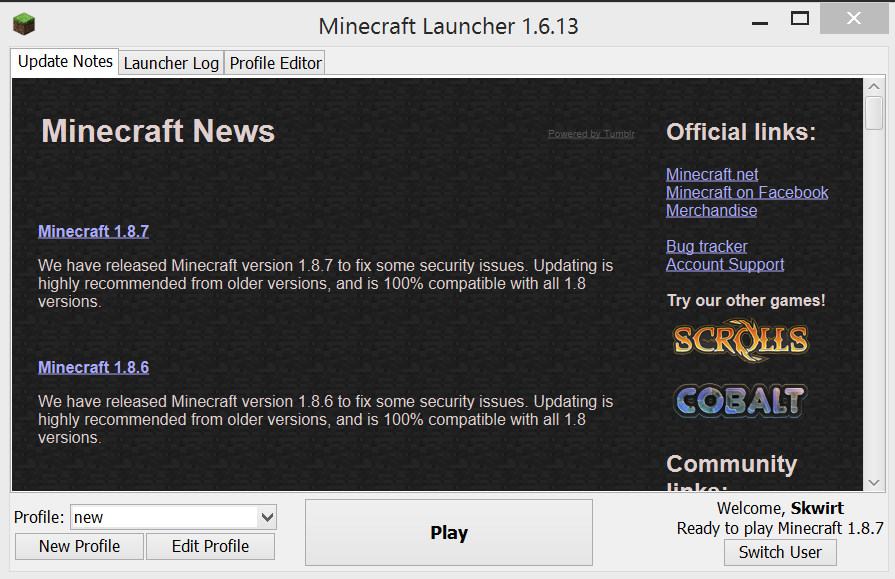Open Minecraft on Facebook link
This screenshot has width=895, height=579.
(x=747, y=192)
